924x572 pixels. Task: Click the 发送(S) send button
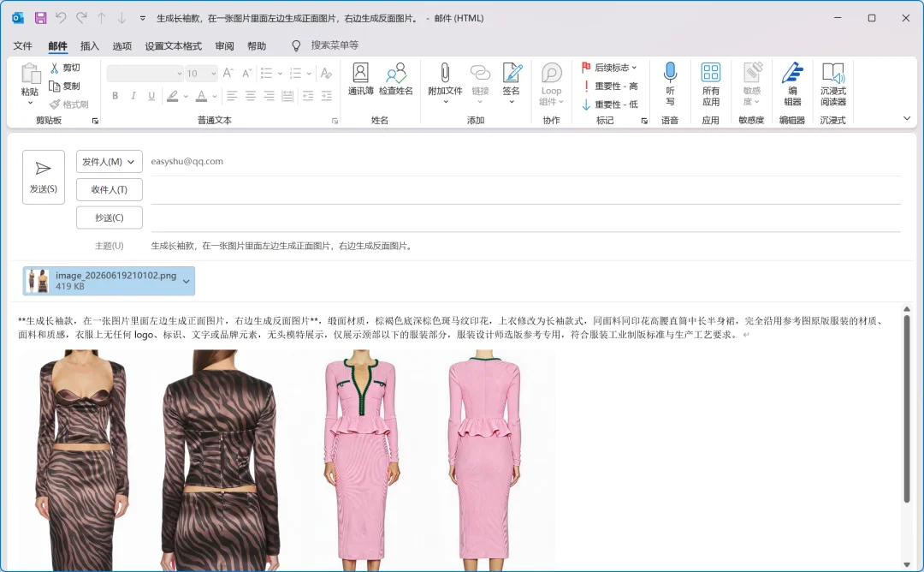(44, 177)
